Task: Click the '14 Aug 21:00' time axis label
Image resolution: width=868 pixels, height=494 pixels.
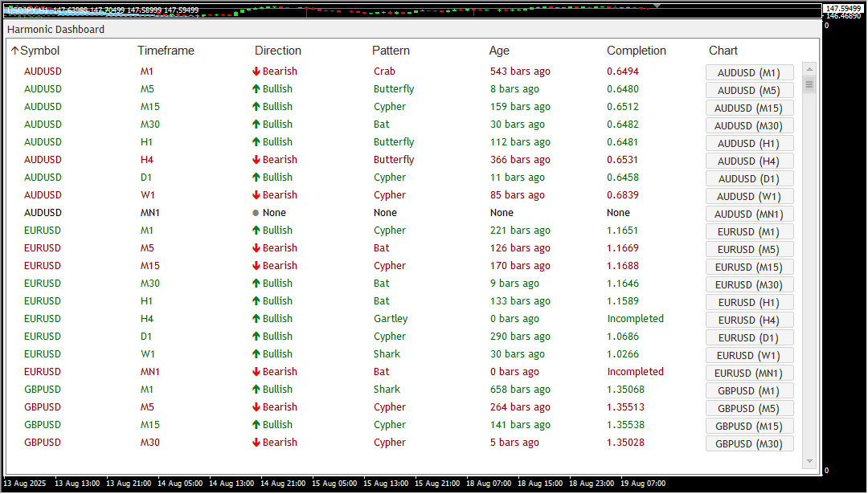Action: coord(283,484)
